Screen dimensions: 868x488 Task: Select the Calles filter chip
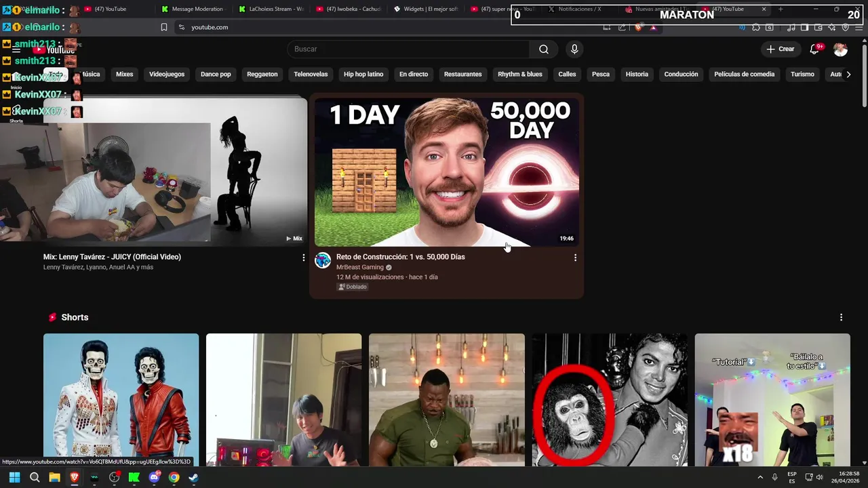[567, 74]
